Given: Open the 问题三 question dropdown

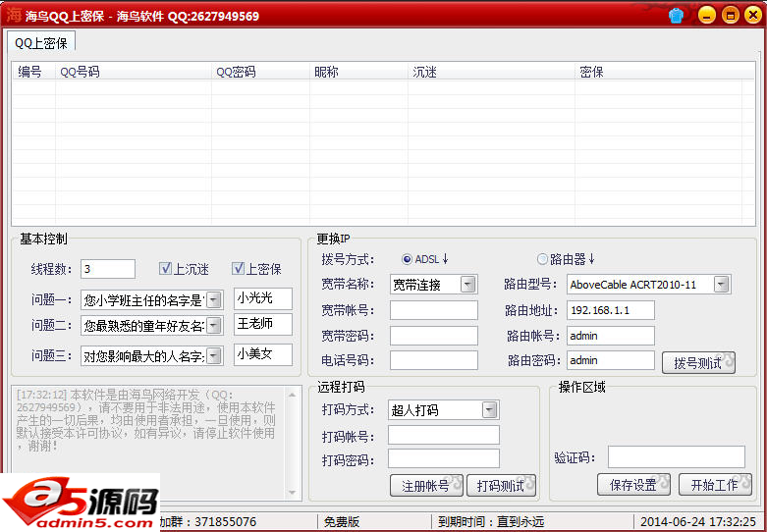Looking at the screenshot, I should 213,356.
